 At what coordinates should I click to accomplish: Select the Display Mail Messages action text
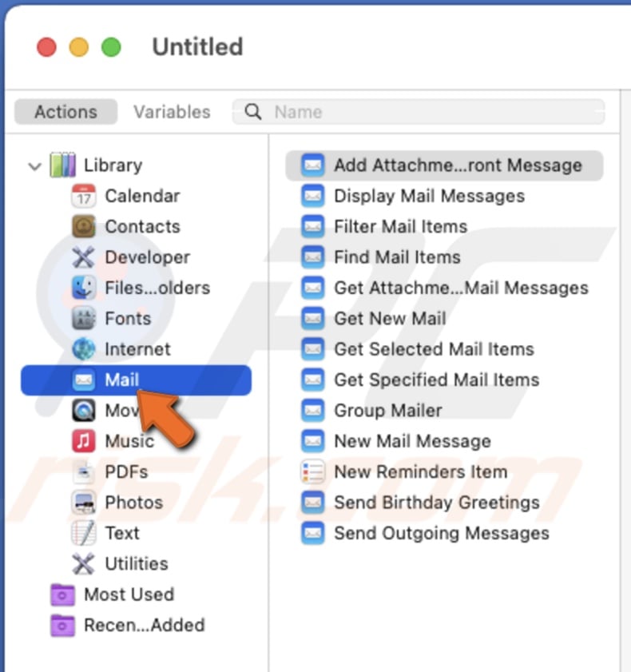click(429, 196)
